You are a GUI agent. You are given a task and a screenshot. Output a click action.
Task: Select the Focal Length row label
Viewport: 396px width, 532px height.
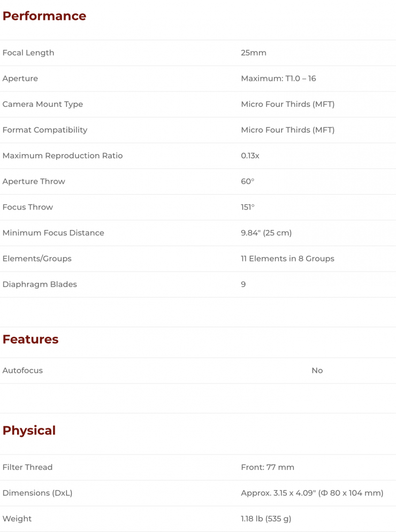click(28, 53)
